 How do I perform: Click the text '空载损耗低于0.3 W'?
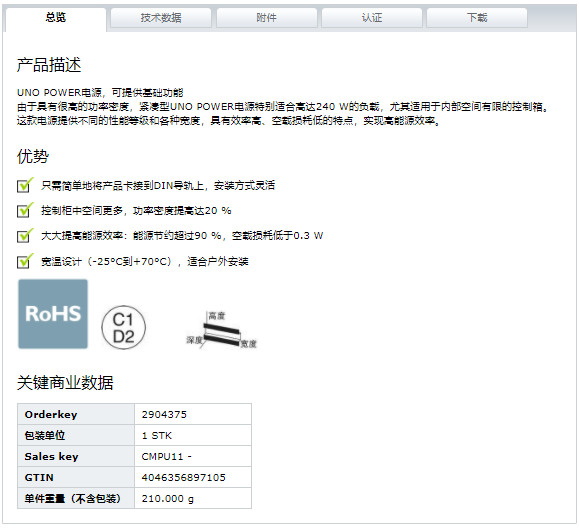coord(278,236)
